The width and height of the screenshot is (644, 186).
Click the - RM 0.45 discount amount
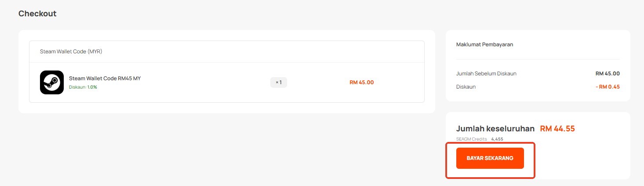608,87
